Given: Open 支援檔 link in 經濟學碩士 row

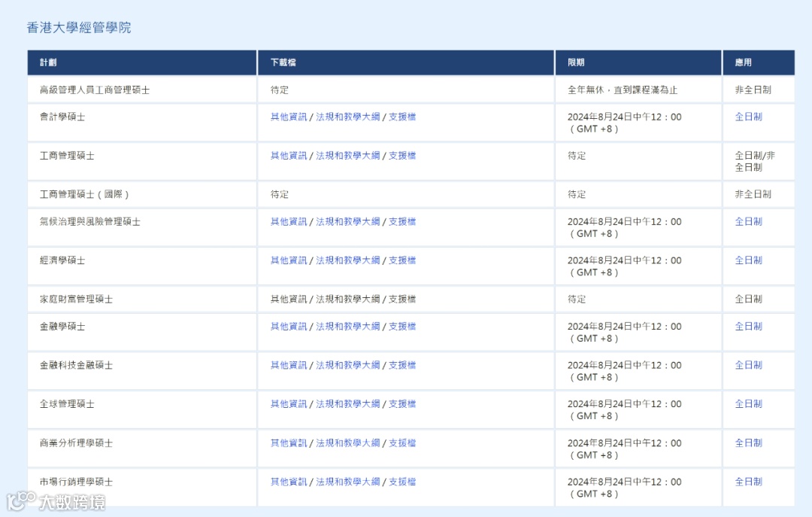Looking at the screenshot, I should [402, 260].
